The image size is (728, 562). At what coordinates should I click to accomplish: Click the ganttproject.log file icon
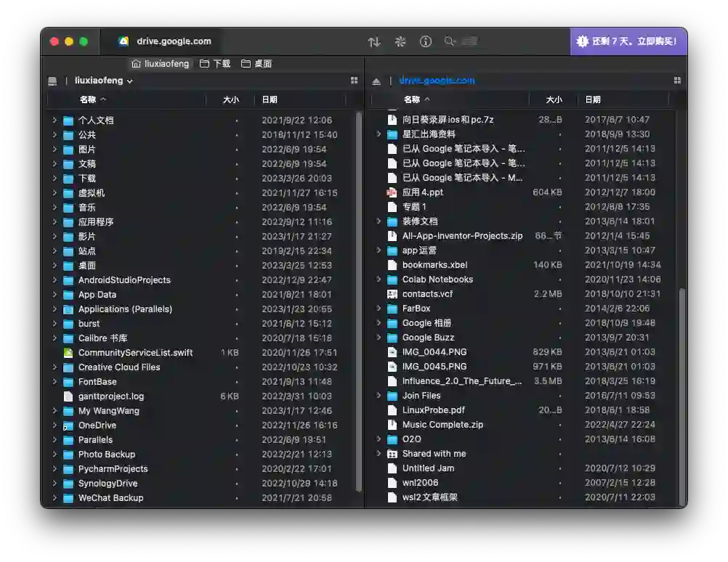[x=68, y=396]
